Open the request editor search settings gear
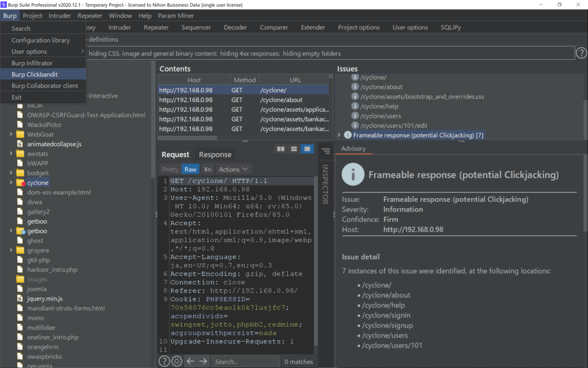Screen dimensions: 588x368 click(x=177, y=361)
